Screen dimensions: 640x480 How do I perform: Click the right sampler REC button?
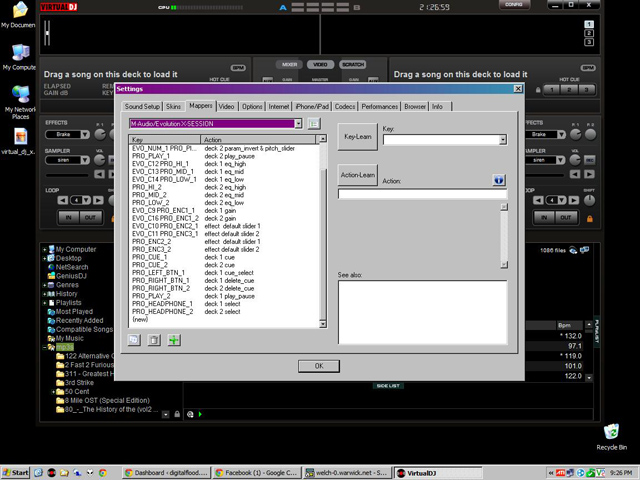pos(589,160)
